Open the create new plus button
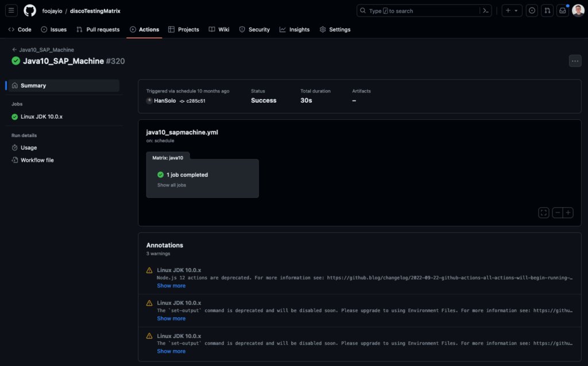Viewport: 588px width, 366px height. click(508, 10)
